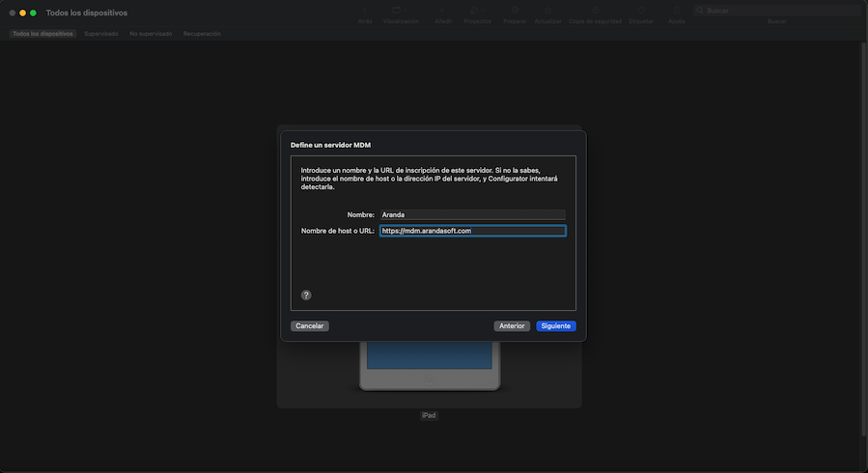Viewport: 868px width, 473px height.
Task: Click the Copia de seguridad icon
Action: [595, 11]
